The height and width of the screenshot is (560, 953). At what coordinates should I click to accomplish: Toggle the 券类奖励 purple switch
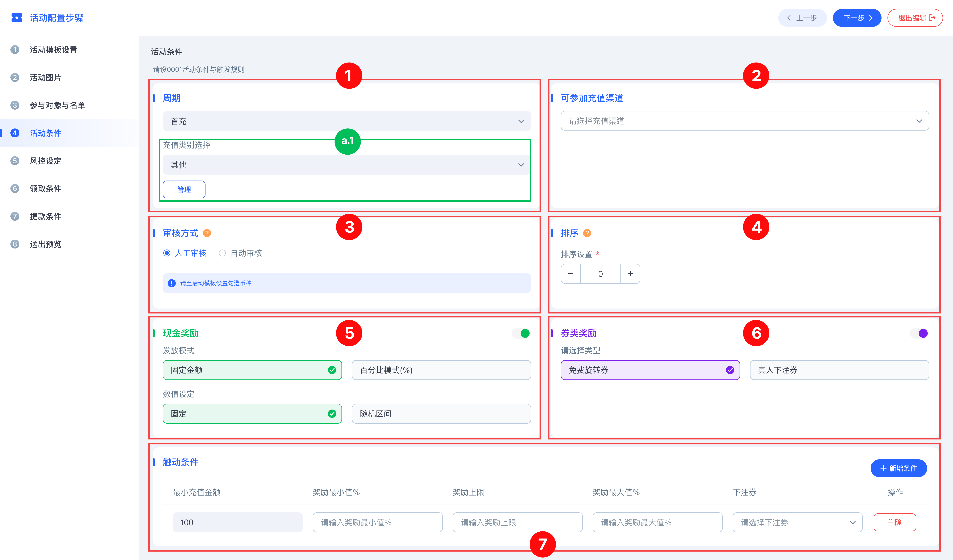(x=919, y=333)
